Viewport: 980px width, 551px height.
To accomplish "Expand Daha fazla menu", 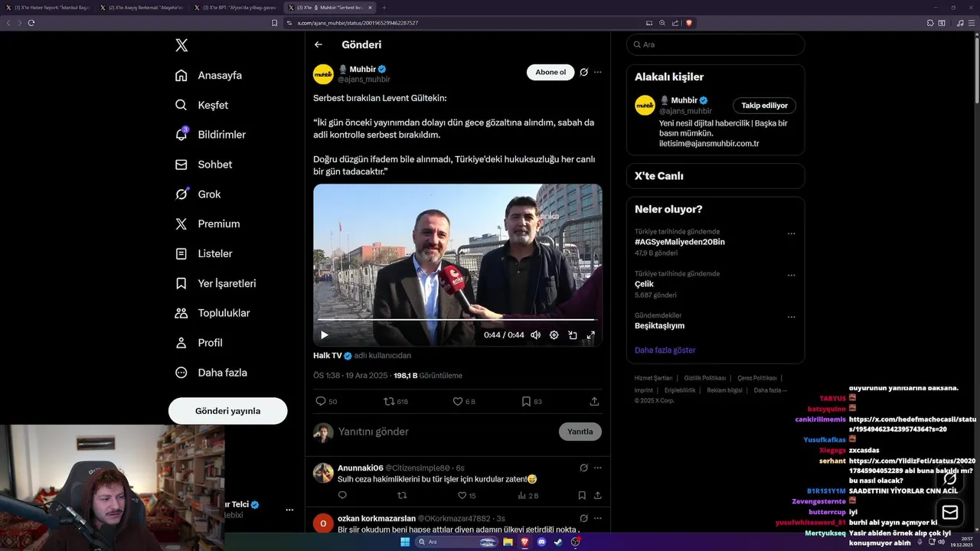I will pos(212,373).
